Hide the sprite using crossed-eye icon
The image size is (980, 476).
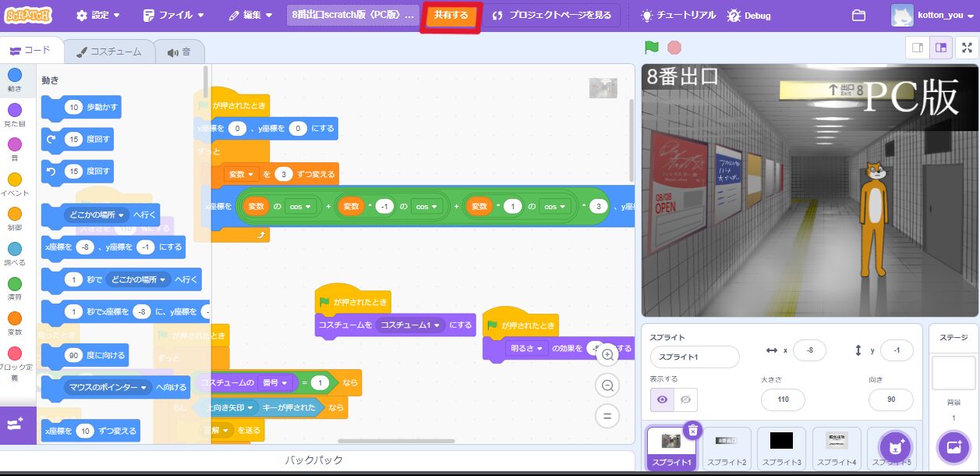point(685,400)
